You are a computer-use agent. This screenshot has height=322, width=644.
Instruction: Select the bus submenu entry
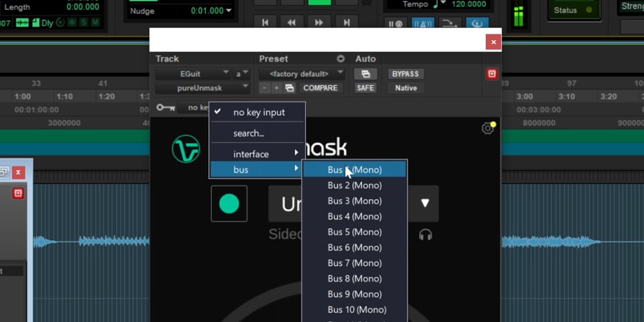click(x=257, y=169)
